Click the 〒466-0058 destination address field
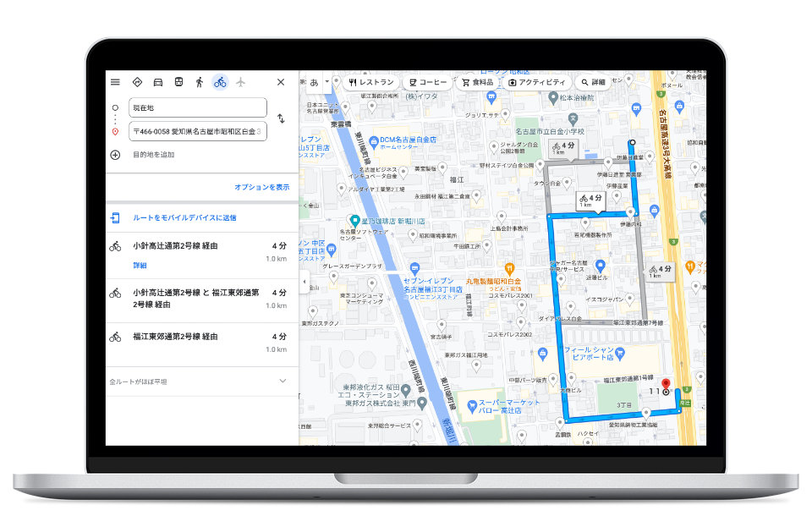The image size is (812, 516). (x=196, y=131)
